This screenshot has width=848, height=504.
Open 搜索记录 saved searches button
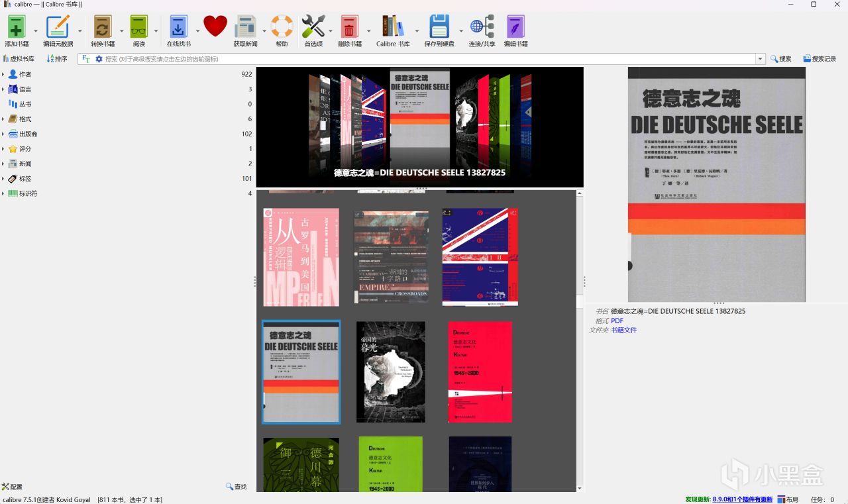pos(820,59)
